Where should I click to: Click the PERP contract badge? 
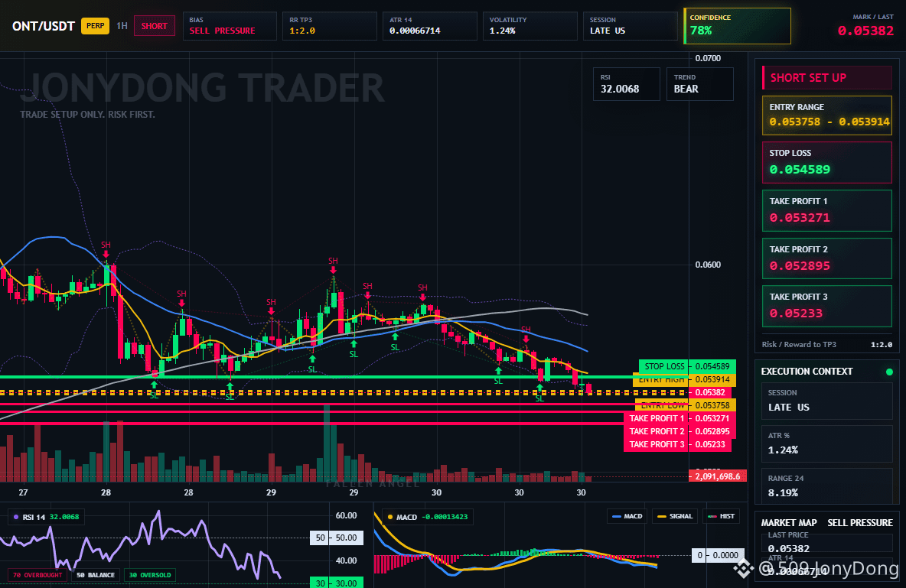pyautogui.click(x=96, y=26)
